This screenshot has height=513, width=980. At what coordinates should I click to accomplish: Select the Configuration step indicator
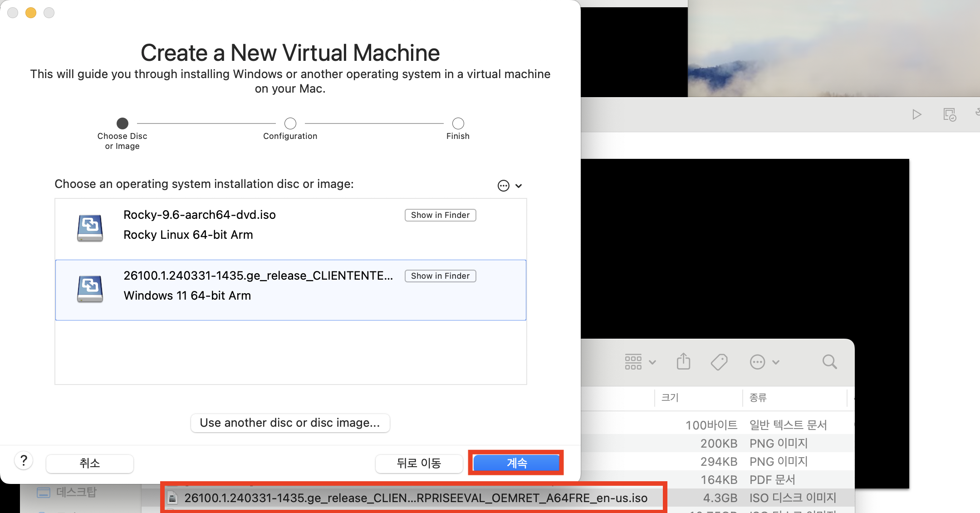[x=290, y=123]
